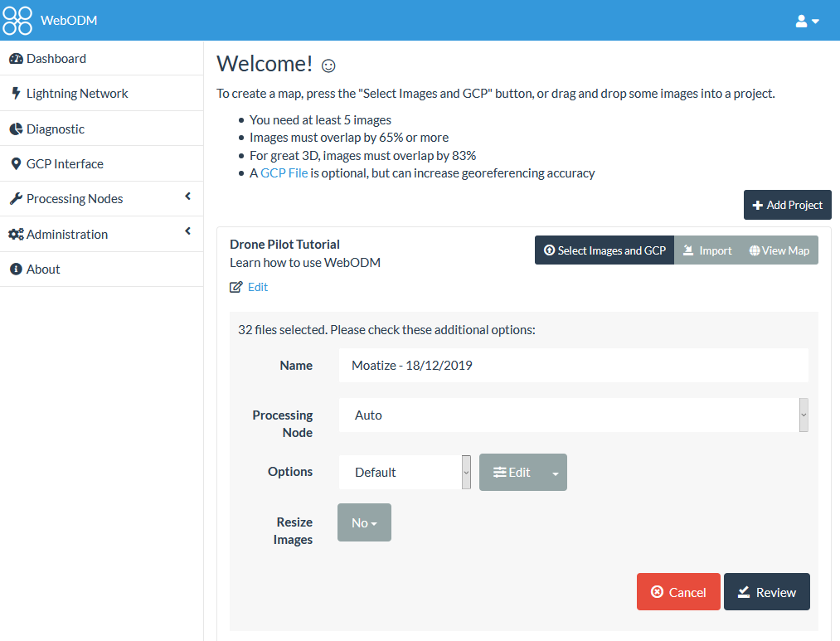Open the caret next to Edit options
The height and width of the screenshot is (641, 840).
(x=555, y=473)
